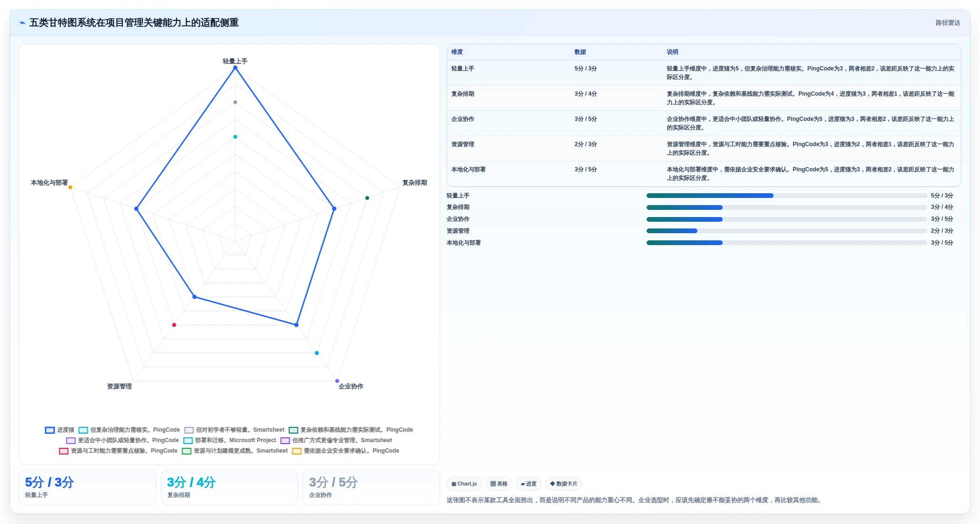Click the page title 五类甘特图系统在项目管理关键能力上的适配侧重
The width and height of the screenshot is (980, 524).
coord(134,23)
